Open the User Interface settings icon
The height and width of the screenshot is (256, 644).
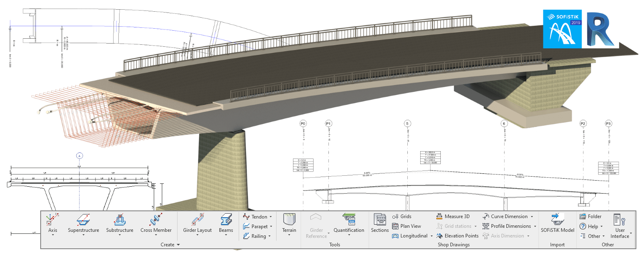(x=619, y=220)
